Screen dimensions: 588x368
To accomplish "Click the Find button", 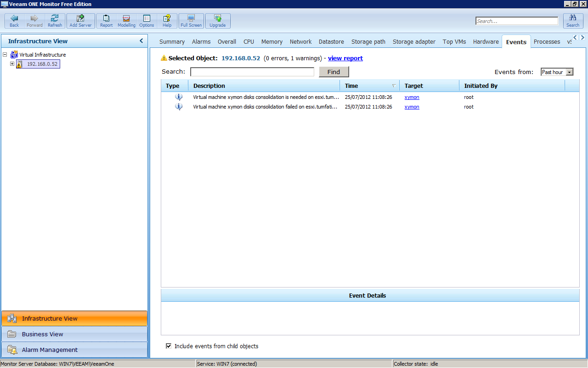I will tap(334, 72).
